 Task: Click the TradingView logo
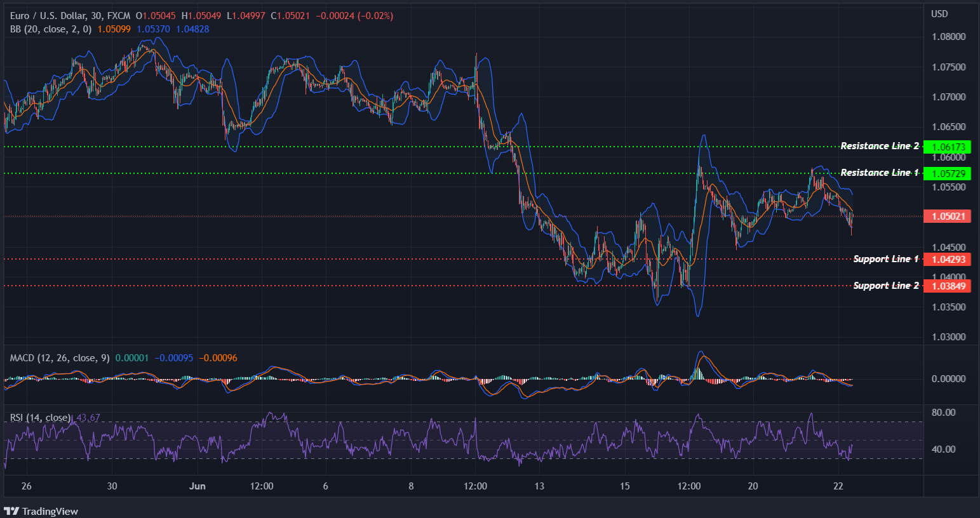pyautogui.click(x=42, y=511)
